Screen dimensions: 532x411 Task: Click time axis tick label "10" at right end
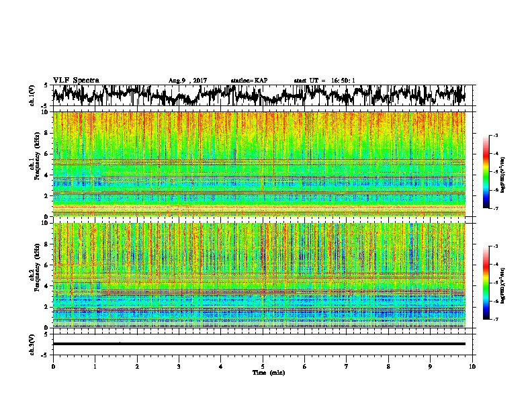pos(472,367)
